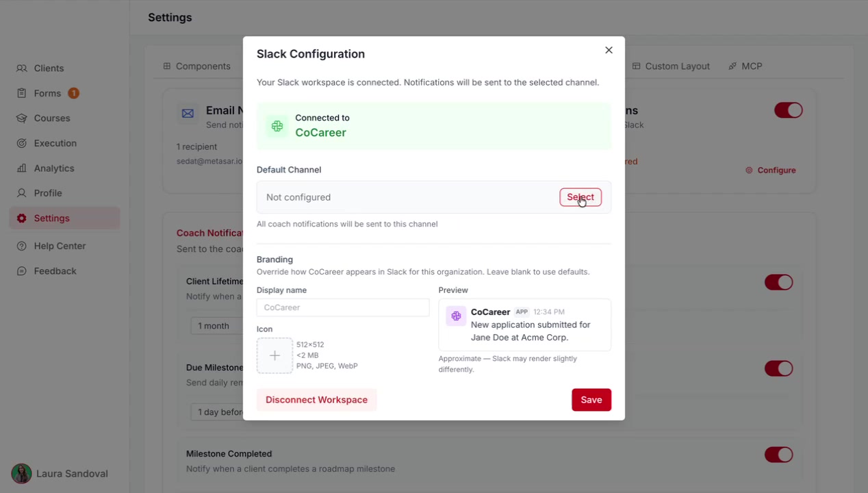868x493 pixels.
Task: Go to Profile in sidebar
Action: point(64,193)
